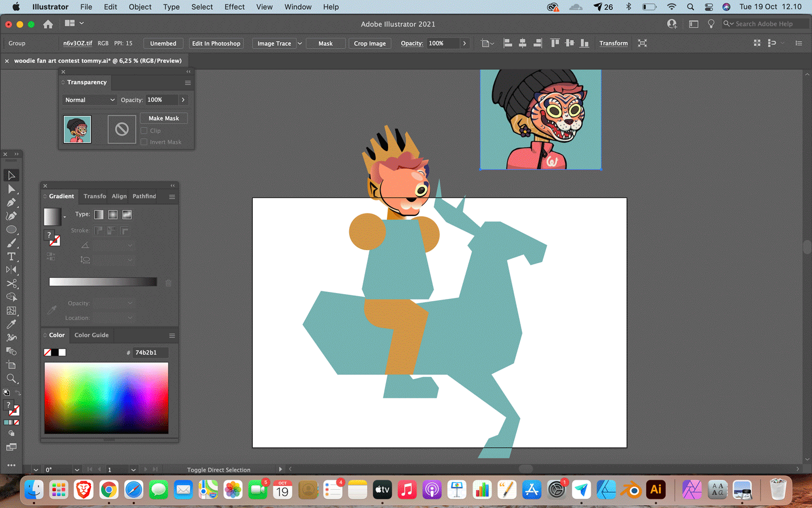Set default fill and stroke

[x=6, y=393]
